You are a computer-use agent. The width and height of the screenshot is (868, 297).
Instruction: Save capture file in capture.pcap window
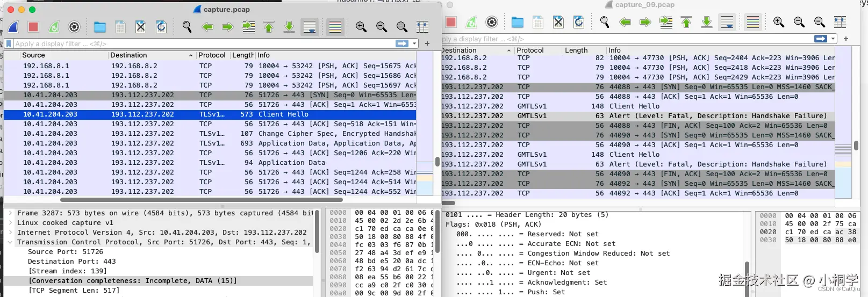pyautogui.click(x=120, y=27)
